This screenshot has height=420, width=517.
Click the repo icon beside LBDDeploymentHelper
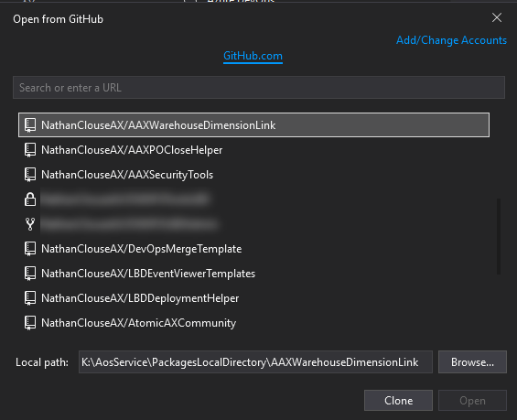pyautogui.click(x=30, y=298)
